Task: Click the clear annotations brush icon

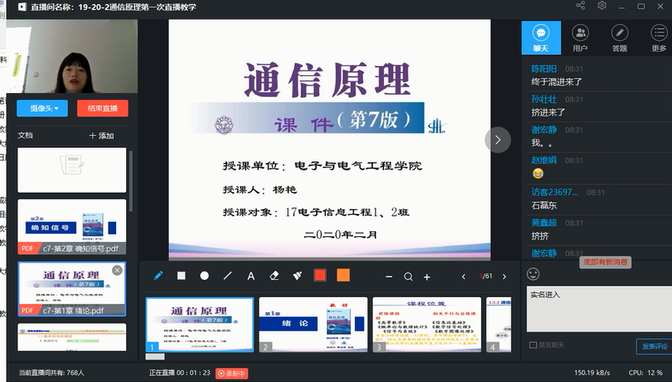Action: click(297, 276)
